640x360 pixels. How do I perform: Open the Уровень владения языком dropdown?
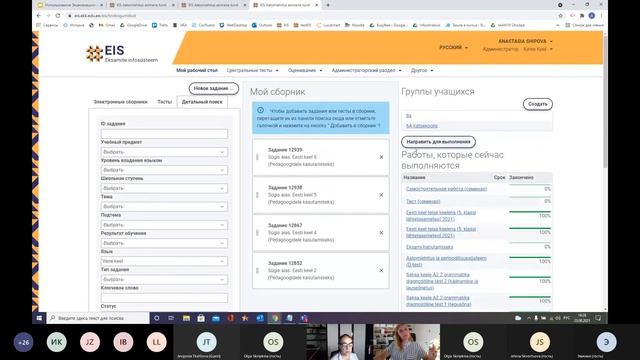(164, 170)
